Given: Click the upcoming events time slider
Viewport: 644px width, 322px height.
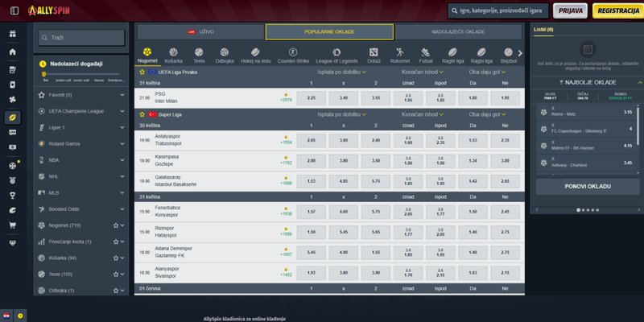Looking at the screenshot, I should tap(44, 74).
